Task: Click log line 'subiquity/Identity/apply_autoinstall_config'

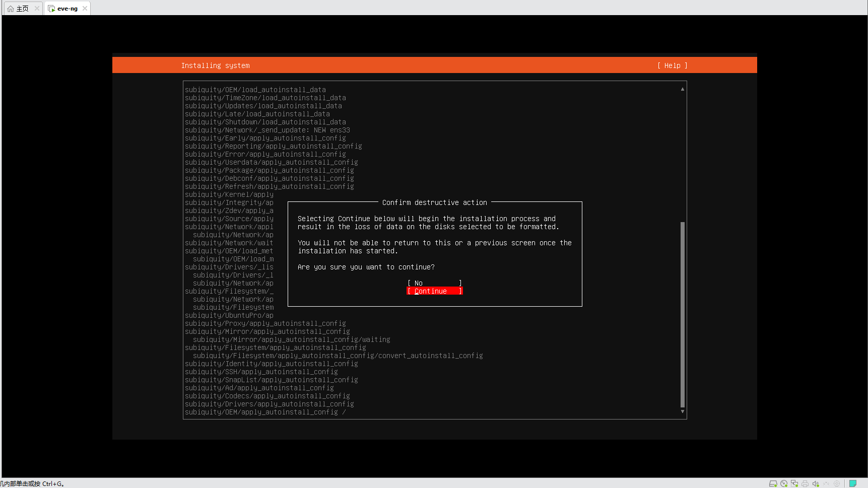Action: 272,364
